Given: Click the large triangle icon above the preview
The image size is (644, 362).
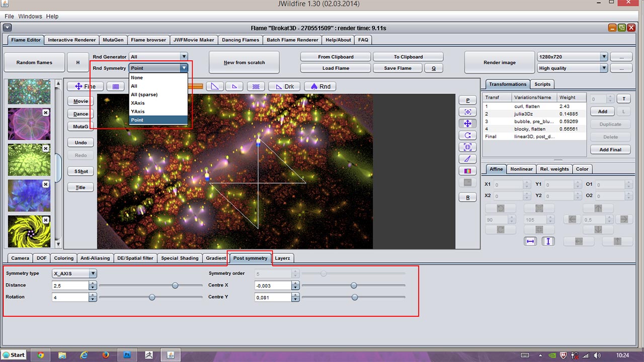Looking at the screenshot, I should coord(215,86).
